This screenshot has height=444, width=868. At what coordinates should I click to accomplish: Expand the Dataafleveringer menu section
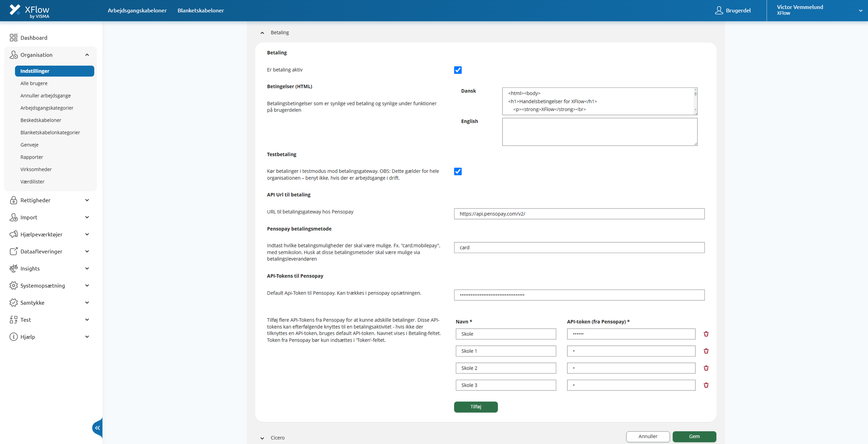(87, 251)
